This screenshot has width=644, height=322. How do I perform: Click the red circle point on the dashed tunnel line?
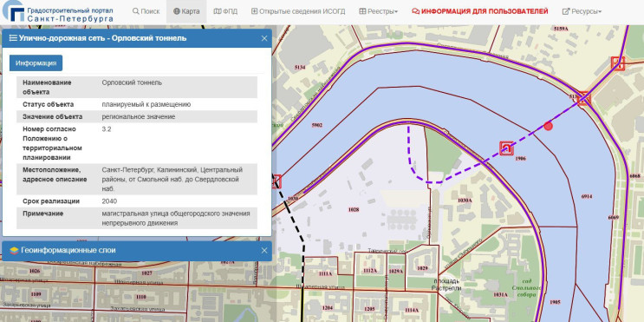click(x=548, y=126)
